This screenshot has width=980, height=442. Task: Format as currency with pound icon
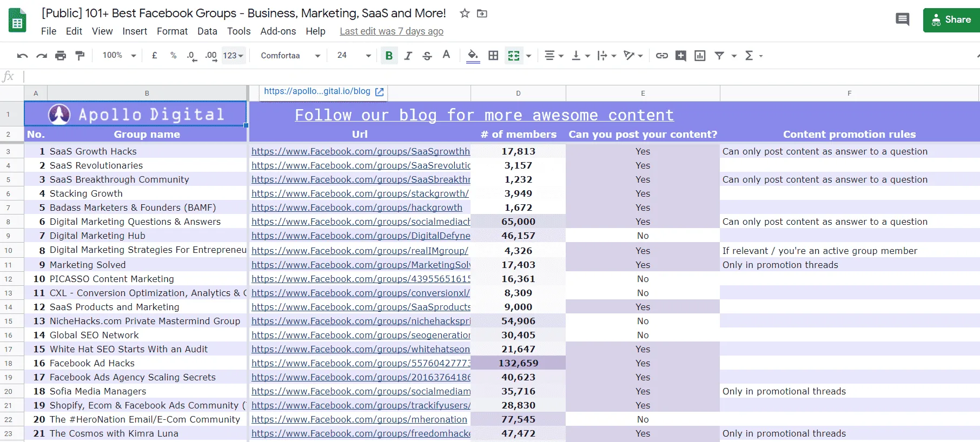[x=155, y=55]
